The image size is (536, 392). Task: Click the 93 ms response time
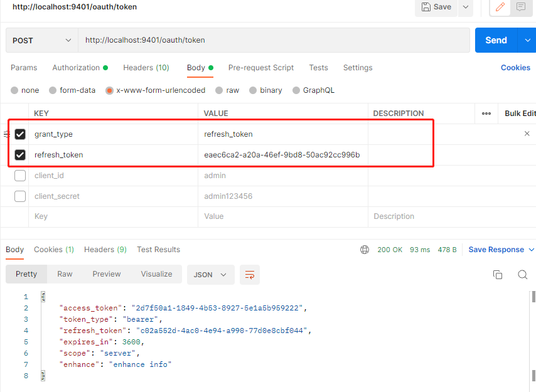pyautogui.click(x=420, y=250)
